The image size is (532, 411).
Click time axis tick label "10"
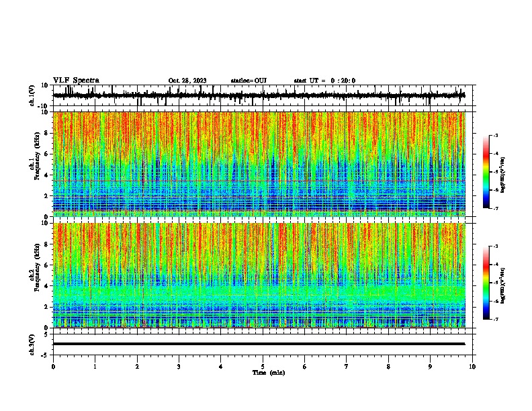(x=472, y=367)
